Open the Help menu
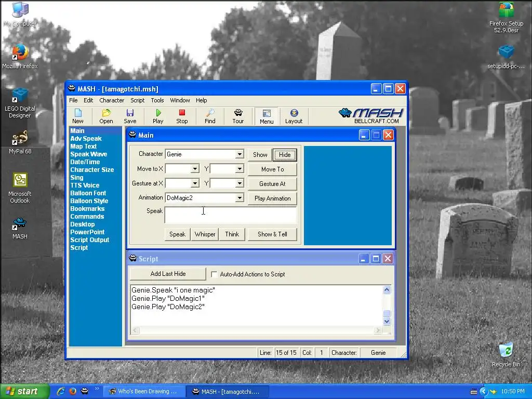 201,100
